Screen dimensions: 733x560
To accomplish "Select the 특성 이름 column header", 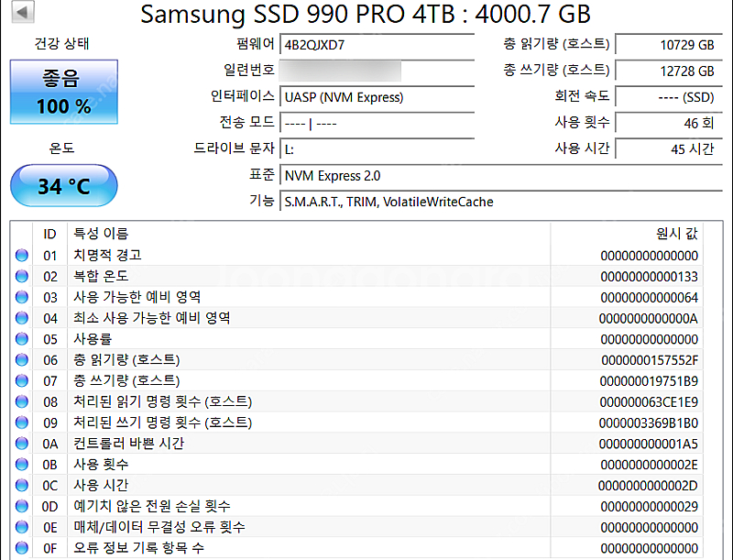I will click(309, 234).
